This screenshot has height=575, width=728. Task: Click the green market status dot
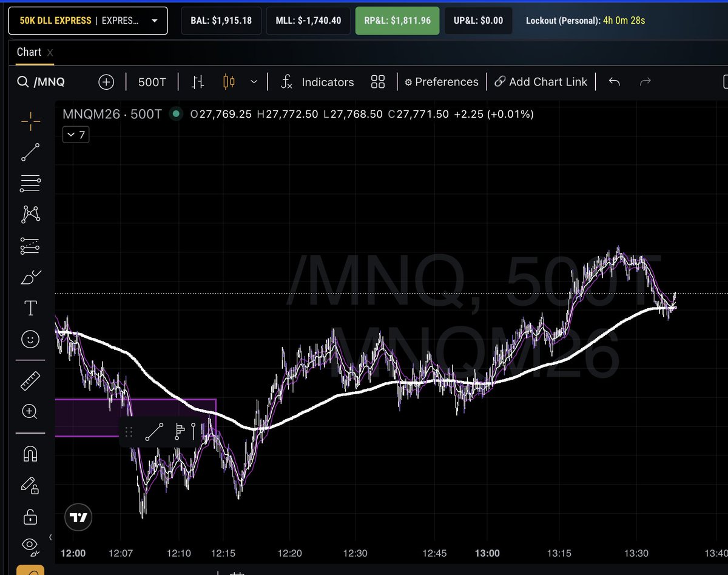point(176,113)
